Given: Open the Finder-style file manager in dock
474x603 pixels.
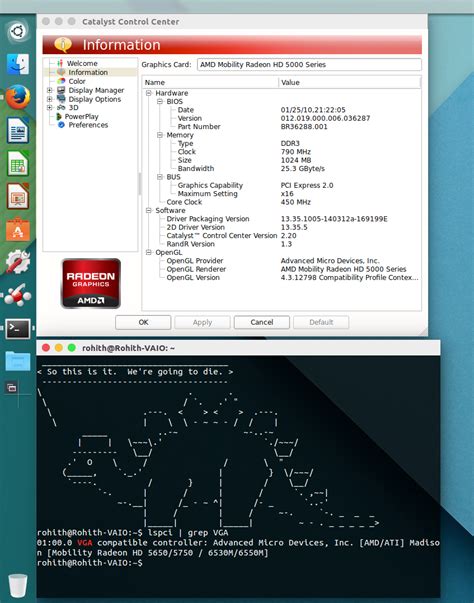Looking at the screenshot, I should (18, 64).
